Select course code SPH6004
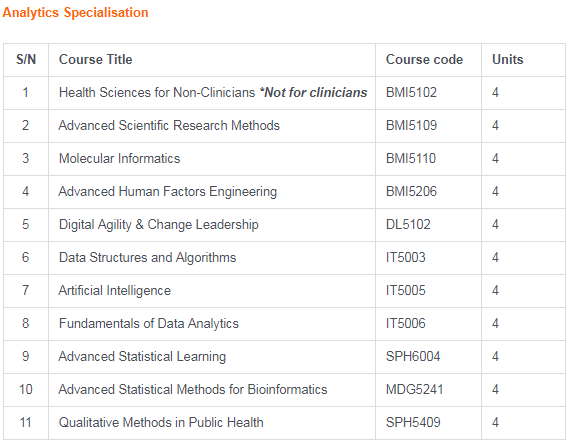 point(413,357)
